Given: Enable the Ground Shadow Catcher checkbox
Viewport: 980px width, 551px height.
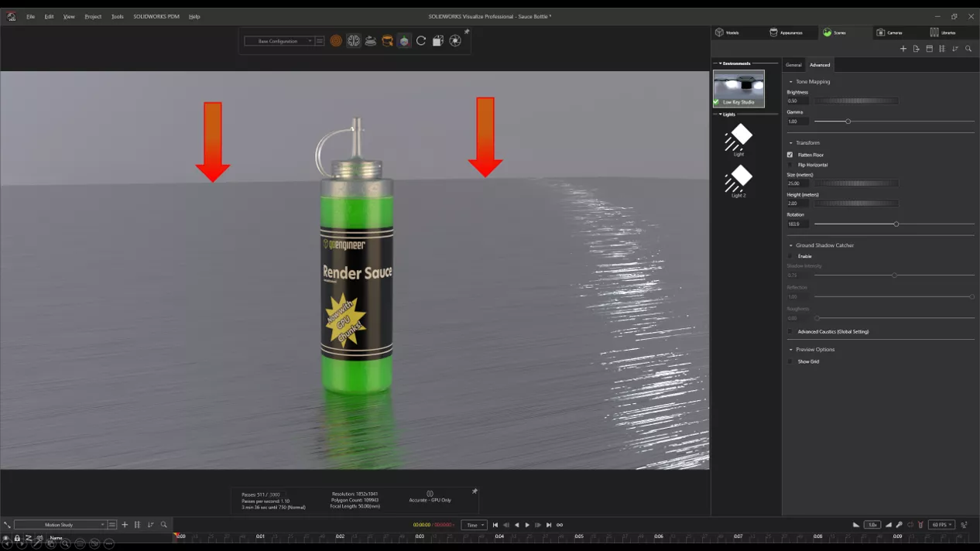Looking at the screenshot, I should (790, 256).
